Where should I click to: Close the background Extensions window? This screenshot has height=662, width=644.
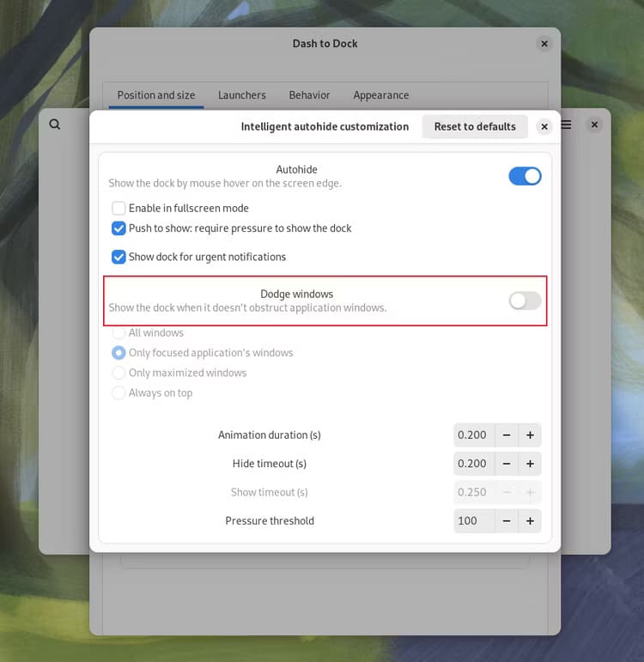point(594,125)
